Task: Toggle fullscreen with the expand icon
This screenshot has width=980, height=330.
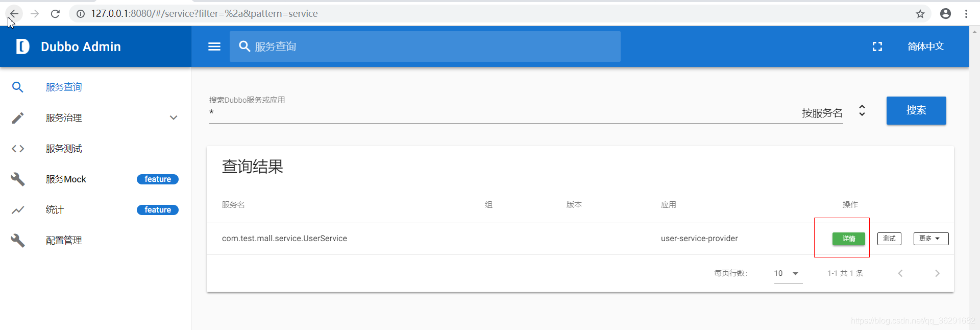Action: 877,46
